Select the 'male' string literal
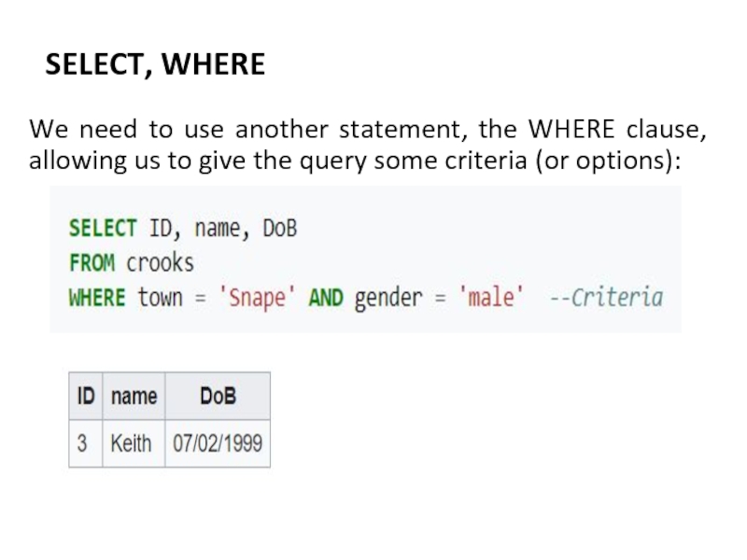This screenshot has width=747, height=560. pos(490,299)
